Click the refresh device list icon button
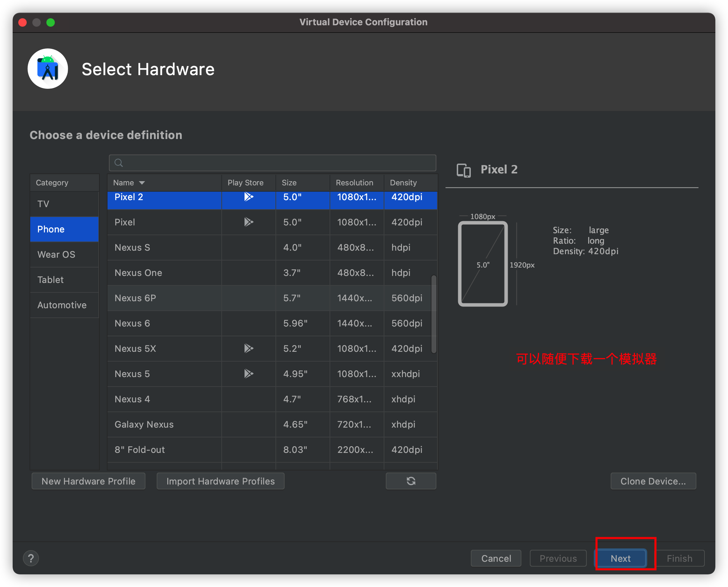 [411, 481]
